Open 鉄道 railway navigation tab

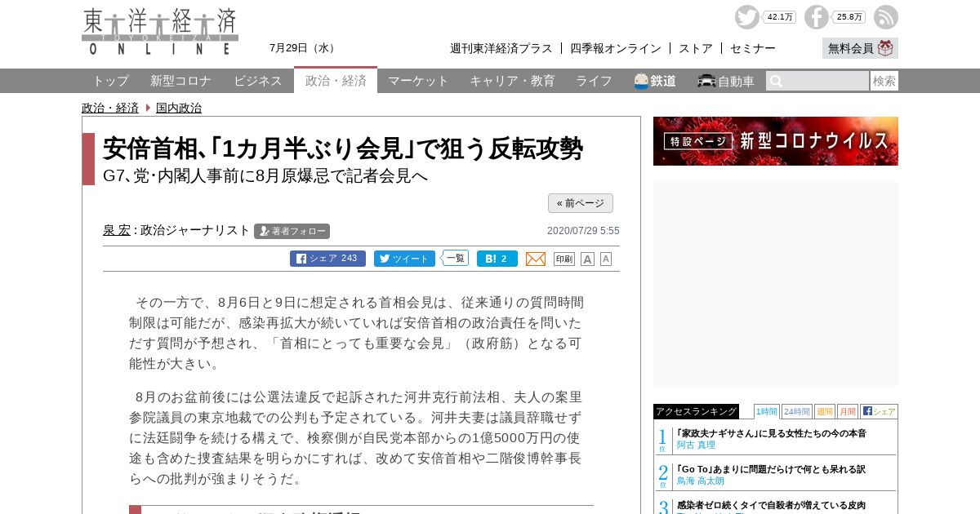click(x=655, y=81)
